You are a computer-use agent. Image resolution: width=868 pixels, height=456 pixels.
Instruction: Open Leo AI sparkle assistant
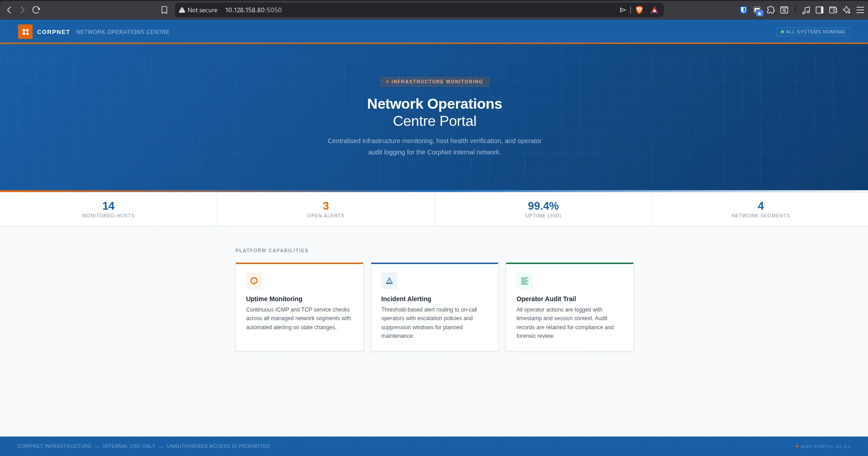[847, 10]
